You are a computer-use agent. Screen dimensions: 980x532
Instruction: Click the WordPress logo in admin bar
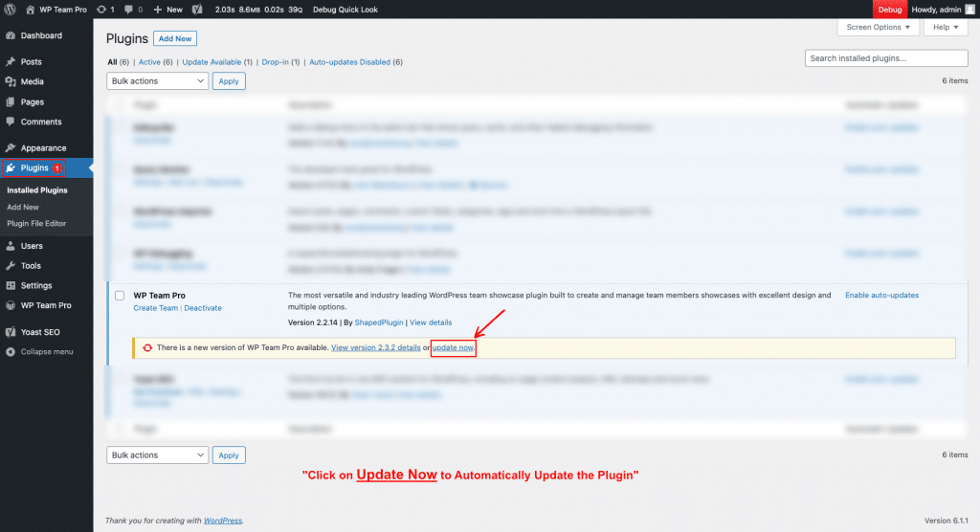10,10
